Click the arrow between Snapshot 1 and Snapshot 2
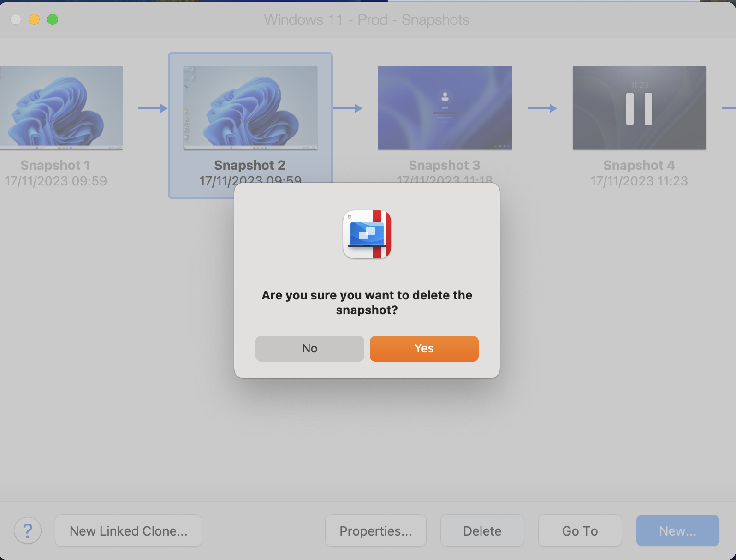The image size is (736, 560). click(153, 108)
